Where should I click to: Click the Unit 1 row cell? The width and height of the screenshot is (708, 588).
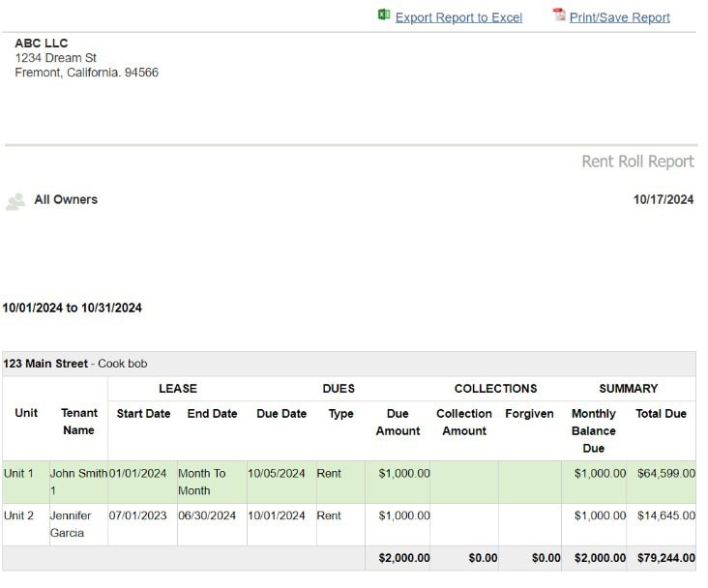tap(19, 474)
